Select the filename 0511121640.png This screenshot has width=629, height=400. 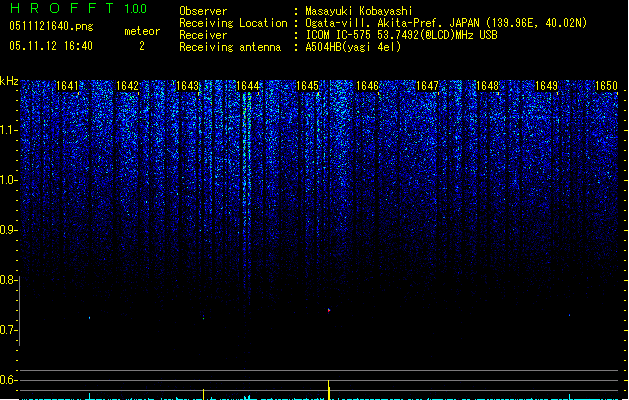tap(51, 27)
